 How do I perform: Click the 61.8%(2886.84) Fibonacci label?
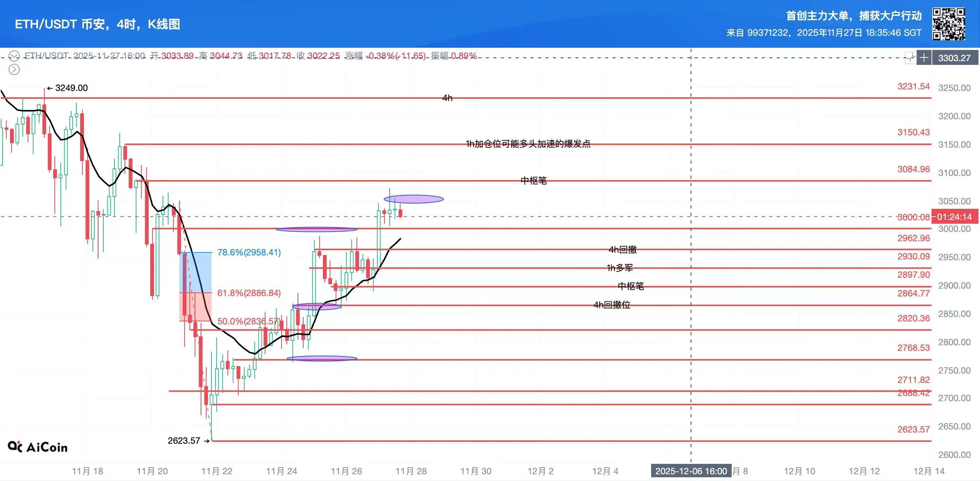[249, 293]
